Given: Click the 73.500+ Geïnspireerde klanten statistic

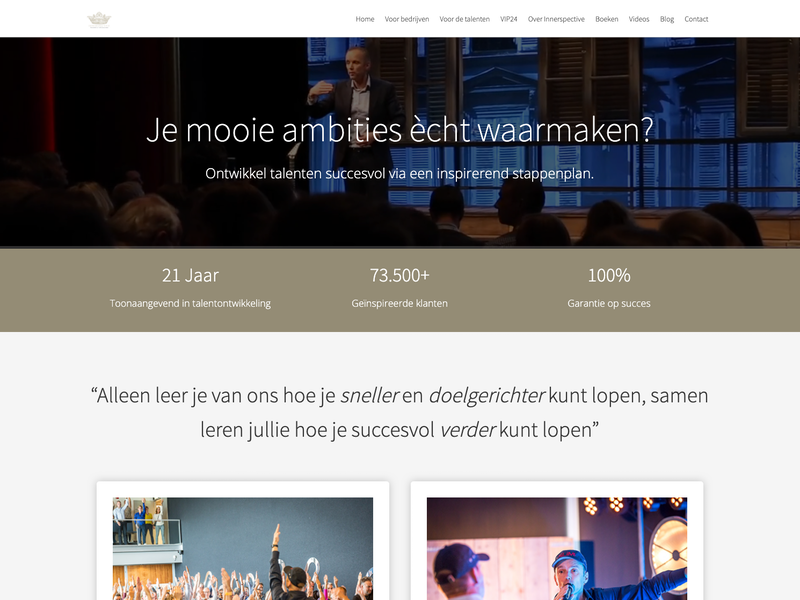Looking at the screenshot, I should pyautogui.click(x=399, y=288).
